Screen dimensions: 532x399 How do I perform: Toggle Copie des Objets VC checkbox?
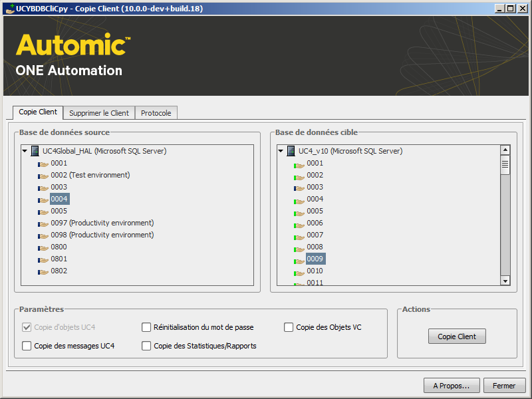pos(289,327)
